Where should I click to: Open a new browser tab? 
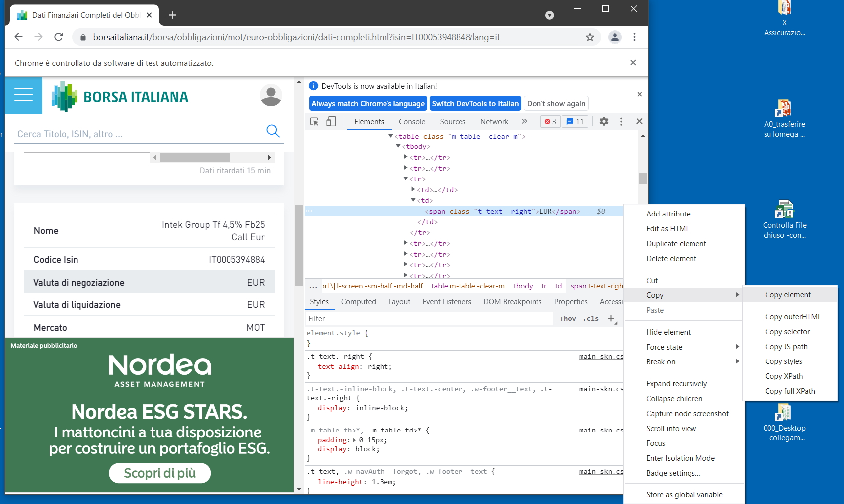[172, 15]
